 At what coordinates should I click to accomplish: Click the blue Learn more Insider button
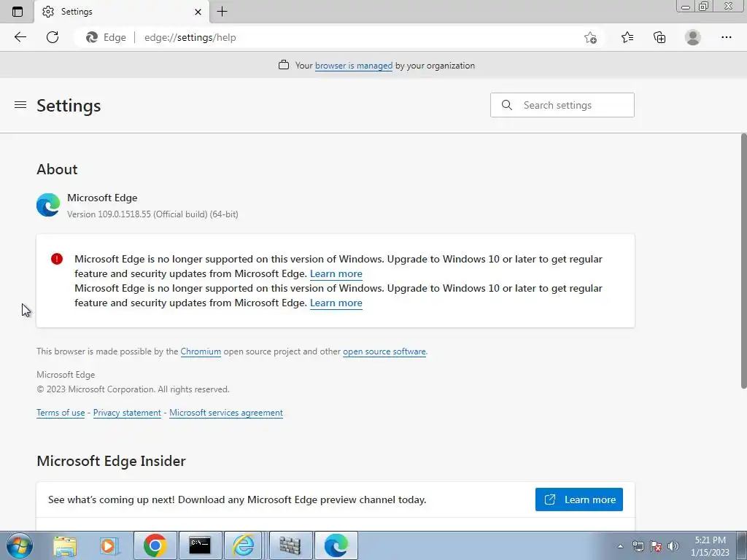click(x=578, y=499)
